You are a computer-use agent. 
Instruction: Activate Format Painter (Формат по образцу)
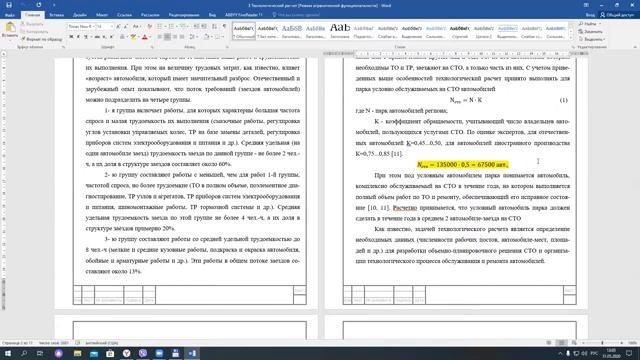point(41,39)
